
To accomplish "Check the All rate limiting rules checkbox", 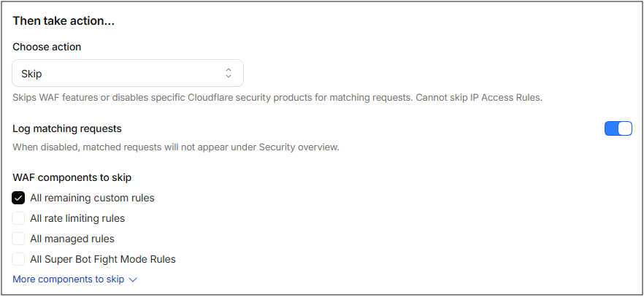I will [18, 218].
